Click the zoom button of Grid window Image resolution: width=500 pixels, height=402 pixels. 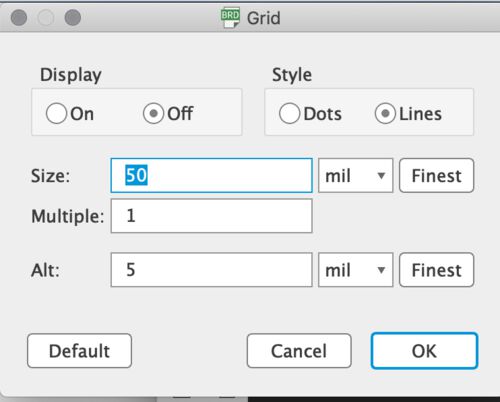[72, 17]
